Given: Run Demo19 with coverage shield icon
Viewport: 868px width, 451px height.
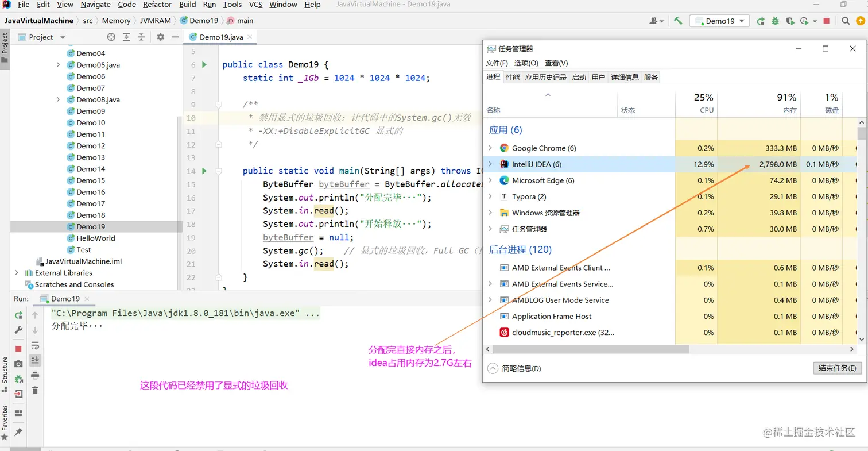Looking at the screenshot, I should point(790,21).
